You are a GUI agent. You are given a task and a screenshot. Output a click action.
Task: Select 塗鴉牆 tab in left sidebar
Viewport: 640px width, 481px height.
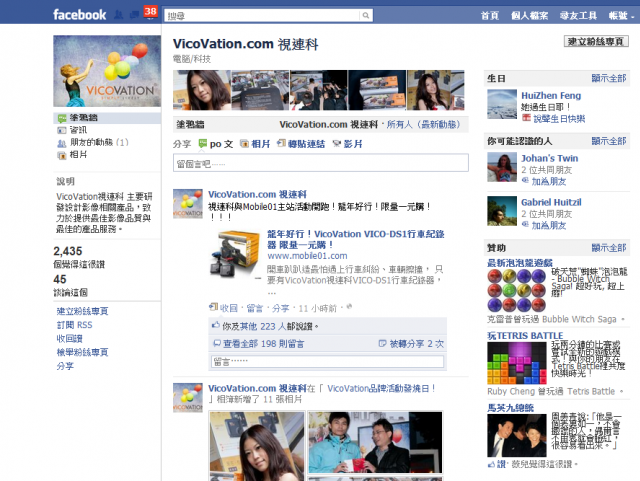point(107,118)
